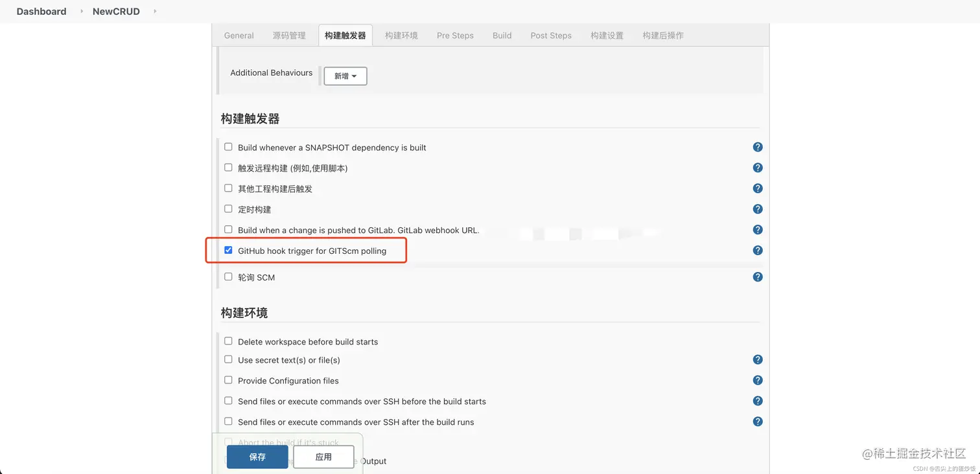Click the 保存 save button
This screenshot has height=474, width=980.
[x=257, y=457]
